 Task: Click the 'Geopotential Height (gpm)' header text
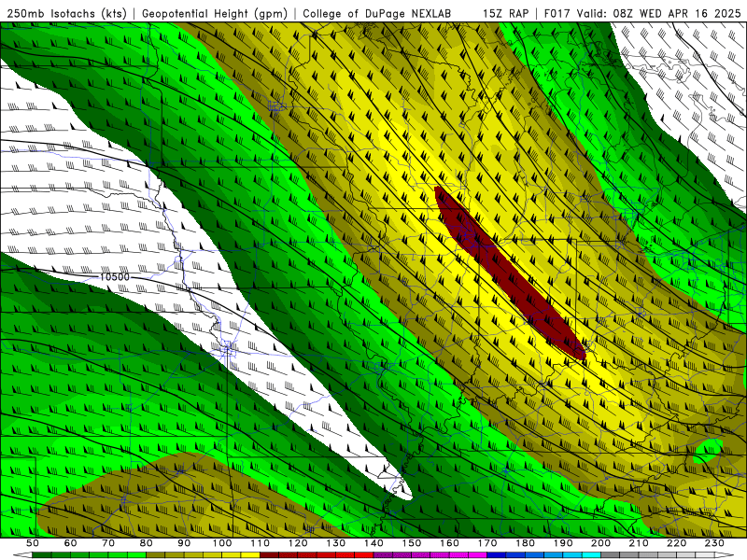click(215, 13)
